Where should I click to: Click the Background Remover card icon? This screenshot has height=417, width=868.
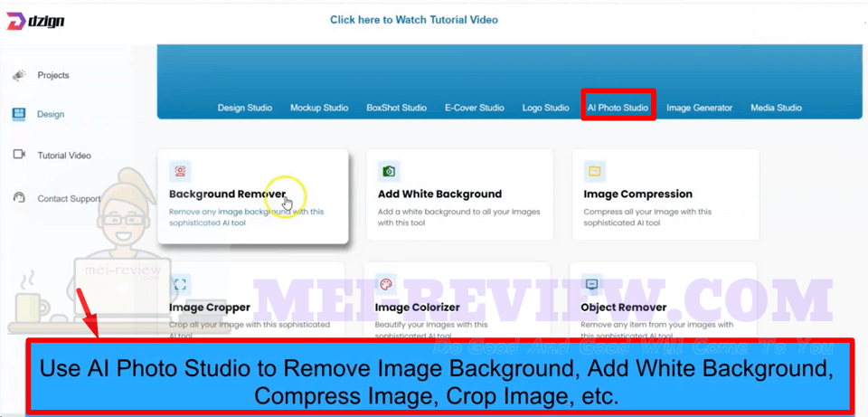click(x=181, y=171)
